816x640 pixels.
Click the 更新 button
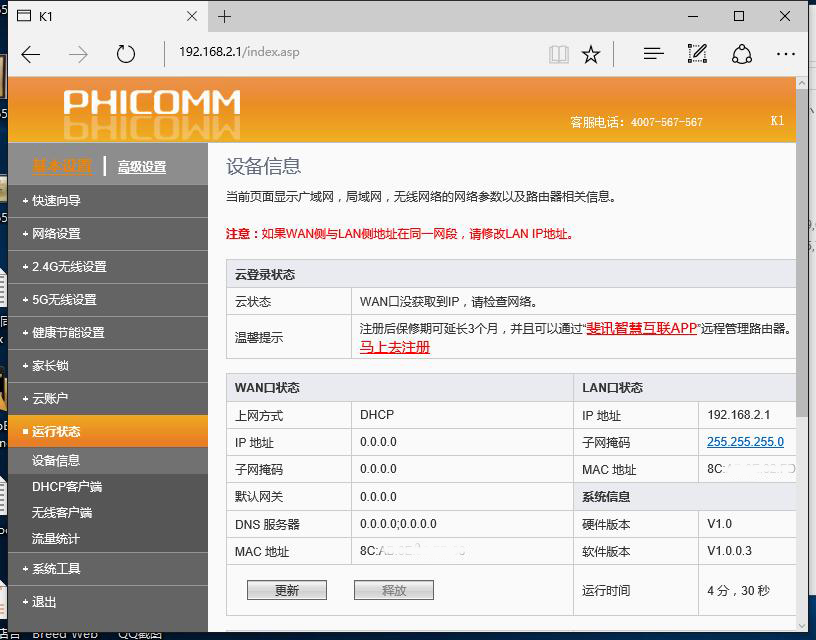(287, 590)
